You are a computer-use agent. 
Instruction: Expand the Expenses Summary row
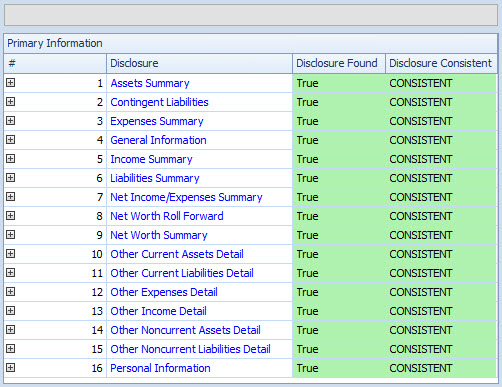click(11, 120)
